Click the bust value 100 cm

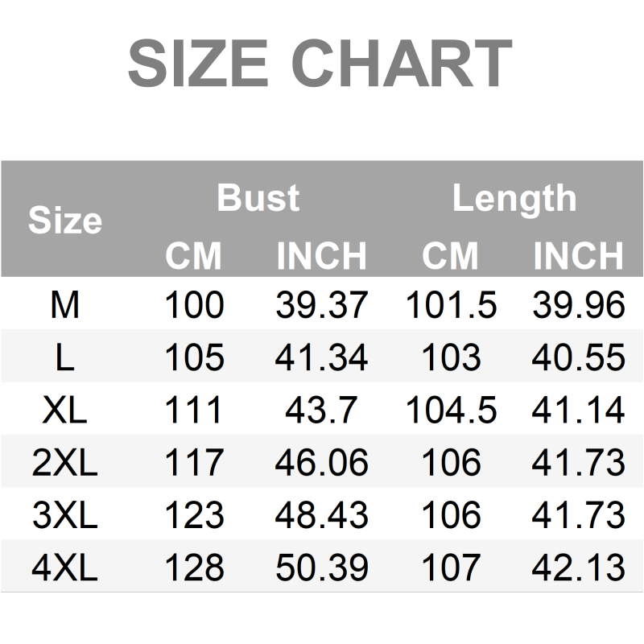[194, 305]
